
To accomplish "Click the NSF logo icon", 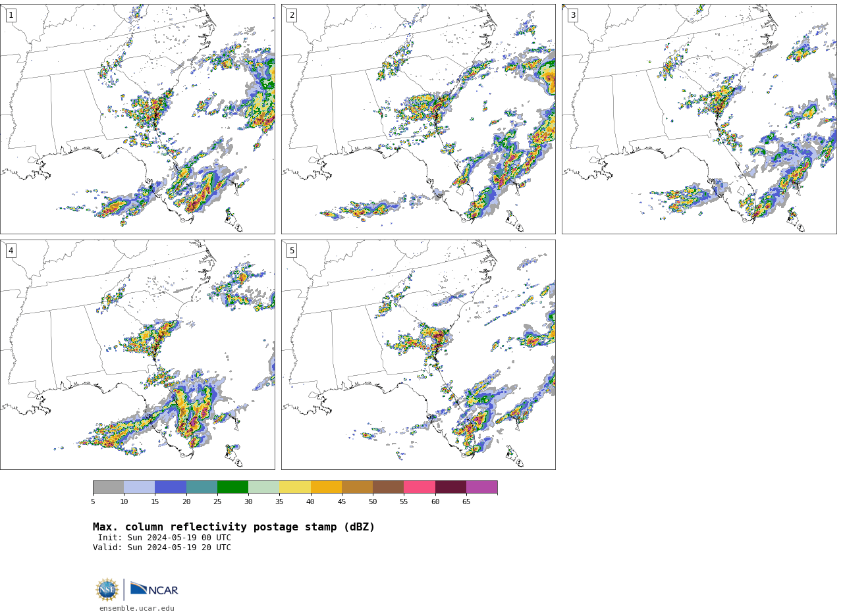I will 107,590.
